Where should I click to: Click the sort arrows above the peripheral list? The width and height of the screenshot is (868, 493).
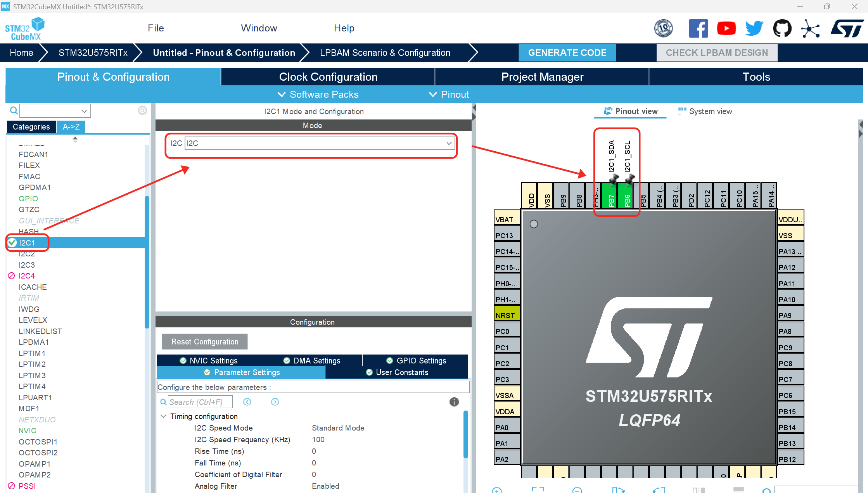click(75, 140)
